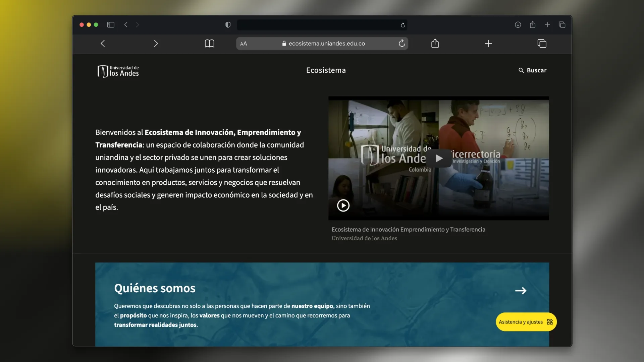Reload the page from the mobile address bar

click(402, 43)
